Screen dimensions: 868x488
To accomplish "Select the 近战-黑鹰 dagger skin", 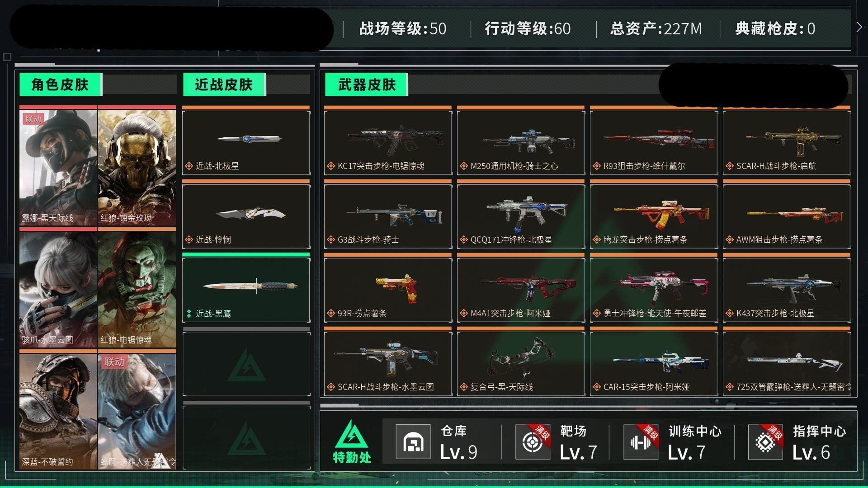I will (x=246, y=290).
